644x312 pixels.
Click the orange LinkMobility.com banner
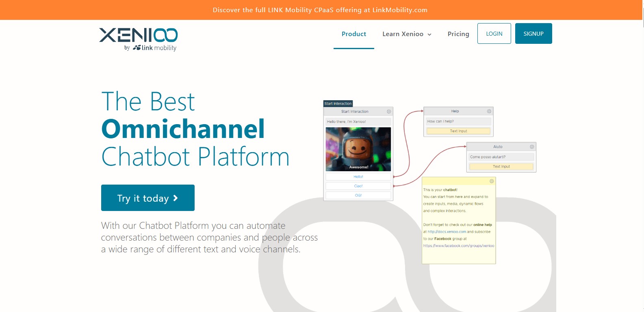(320, 10)
